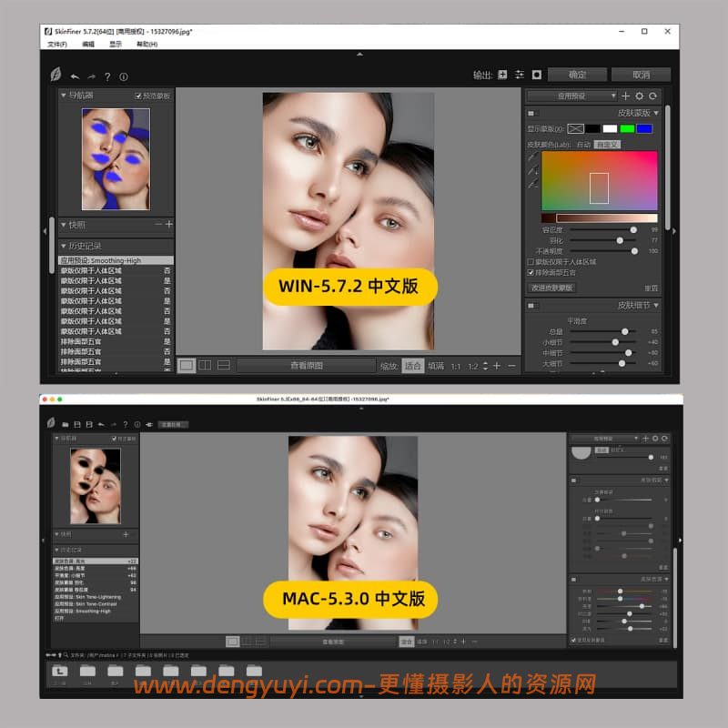Image resolution: width=728 pixels, height=728 pixels.
Task: Click the output mask square icon
Action: point(537,75)
